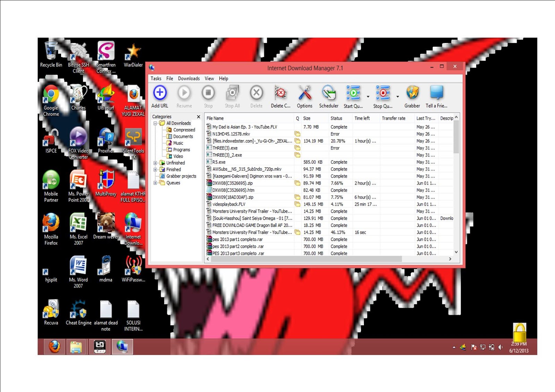Open the Cheat Engine desktop shortcut
The image size is (555, 392).
(78, 313)
